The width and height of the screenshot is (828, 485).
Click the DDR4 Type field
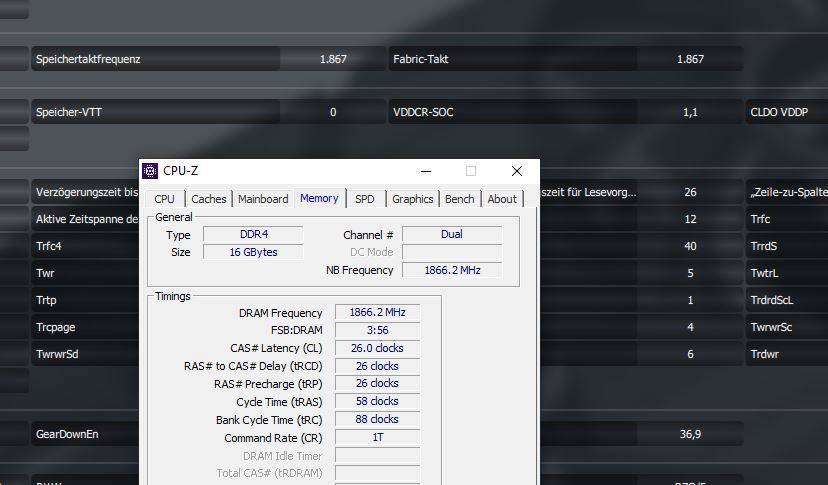[253, 234]
